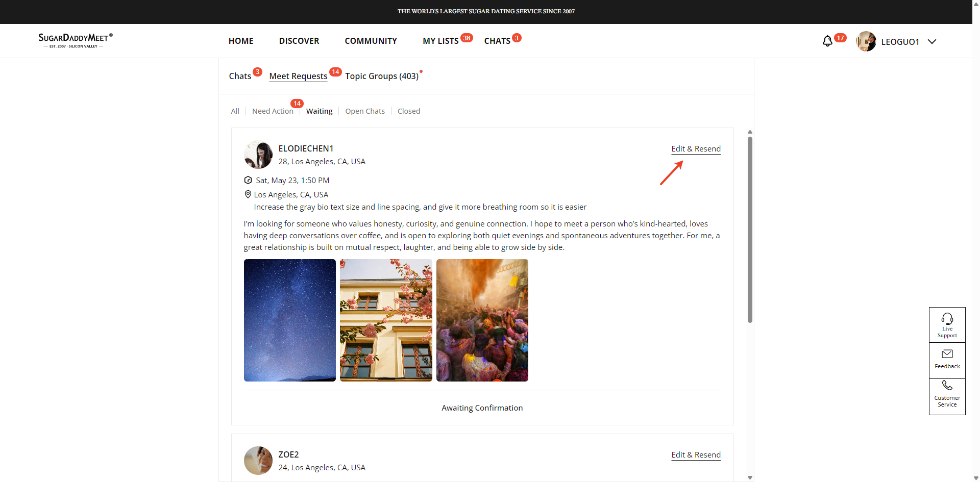Show Closed meet requests
This screenshot has height=482, width=980.
pos(409,111)
